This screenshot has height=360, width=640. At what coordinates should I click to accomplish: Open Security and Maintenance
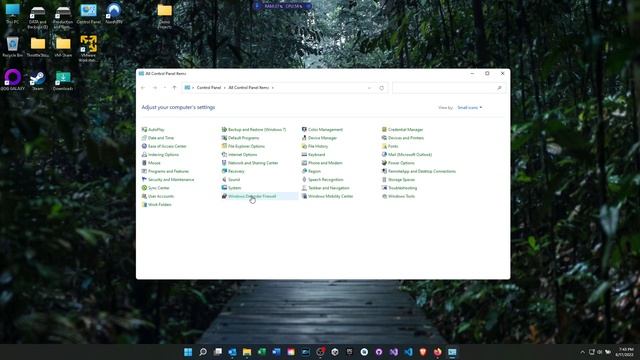click(x=168, y=180)
